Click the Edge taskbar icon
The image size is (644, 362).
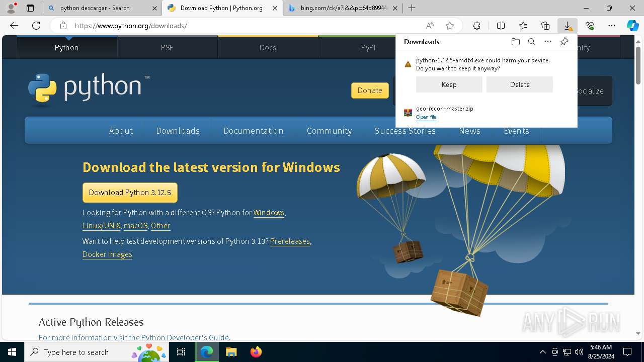[207, 352]
